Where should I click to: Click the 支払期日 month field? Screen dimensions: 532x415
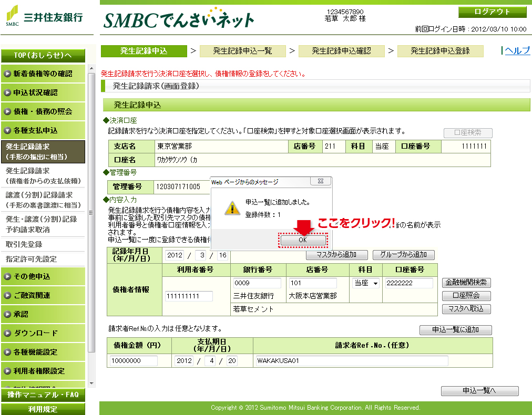[210, 361]
